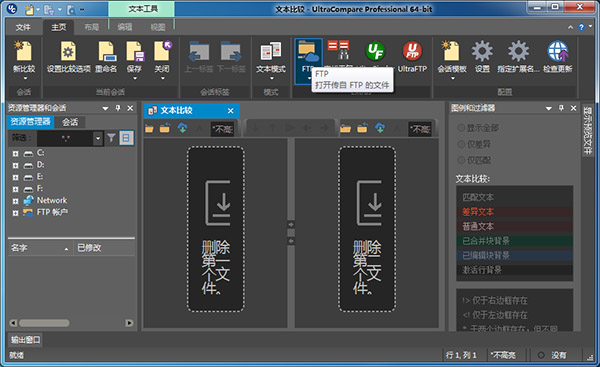Open the 新比较 dropdown arrow
Image resolution: width=600 pixels, height=367 pixels.
click(x=25, y=78)
